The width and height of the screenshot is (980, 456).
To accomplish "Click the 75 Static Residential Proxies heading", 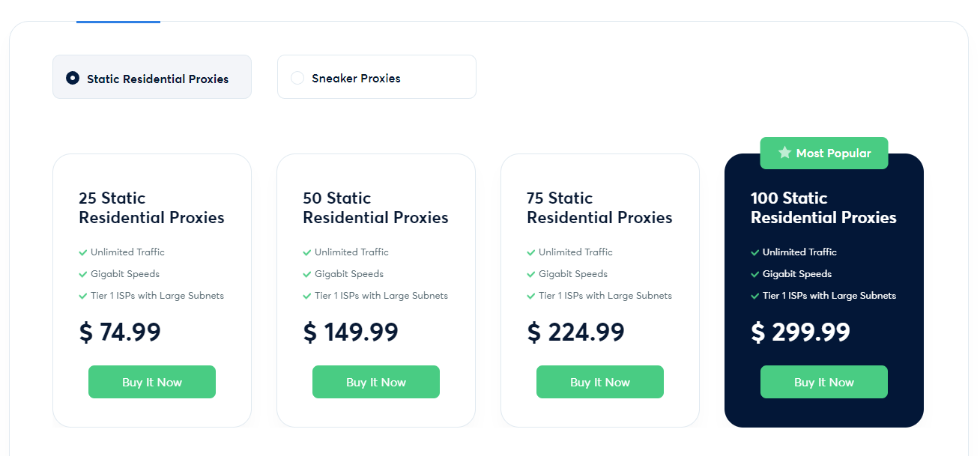I will (599, 208).
